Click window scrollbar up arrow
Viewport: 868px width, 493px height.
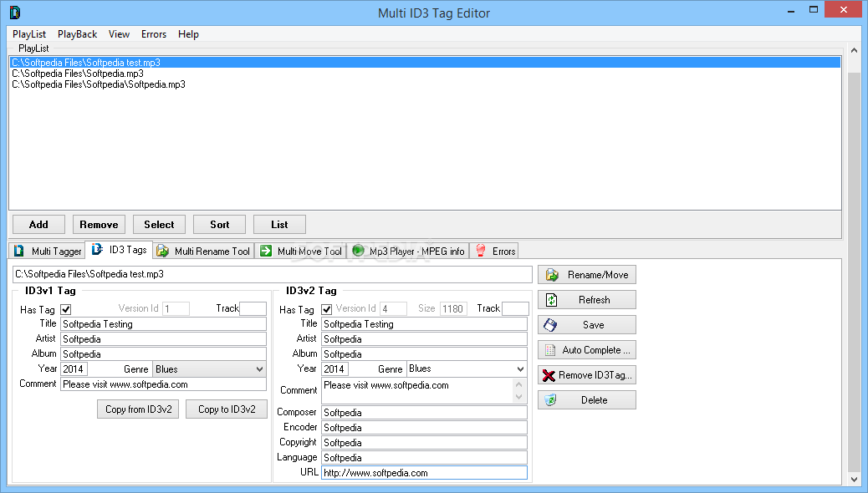pos(854,50)
